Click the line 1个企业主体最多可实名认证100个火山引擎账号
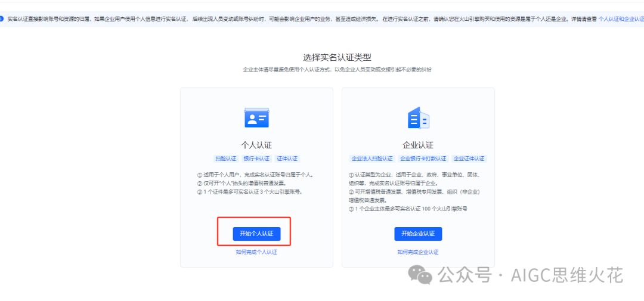This screenshot has width=644, height=301. point(408,209)
